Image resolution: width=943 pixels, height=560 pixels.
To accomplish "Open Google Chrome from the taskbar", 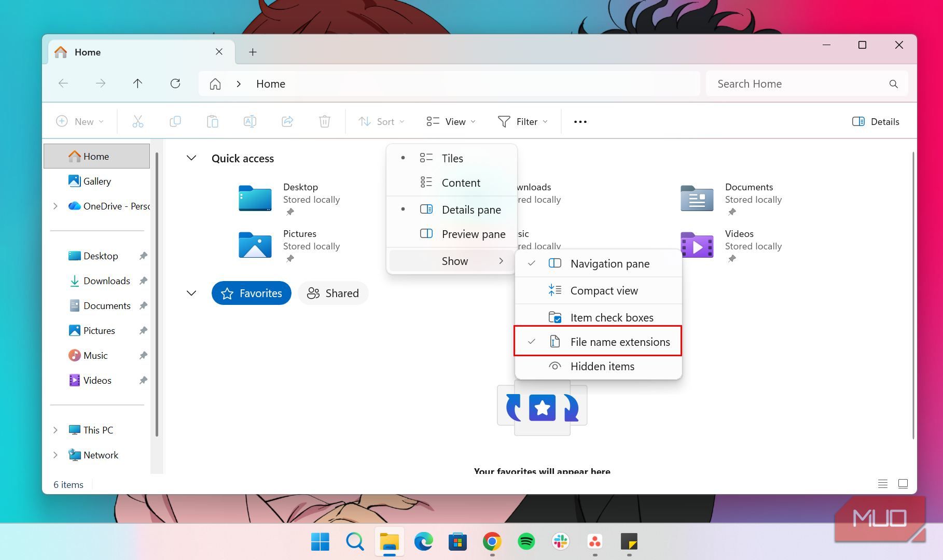I will (x=492, y=542).
